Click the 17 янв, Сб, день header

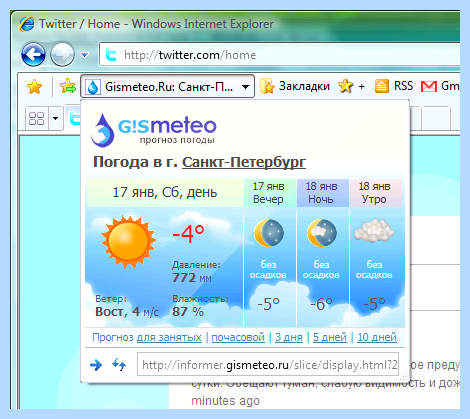click(x=165, y=193)
